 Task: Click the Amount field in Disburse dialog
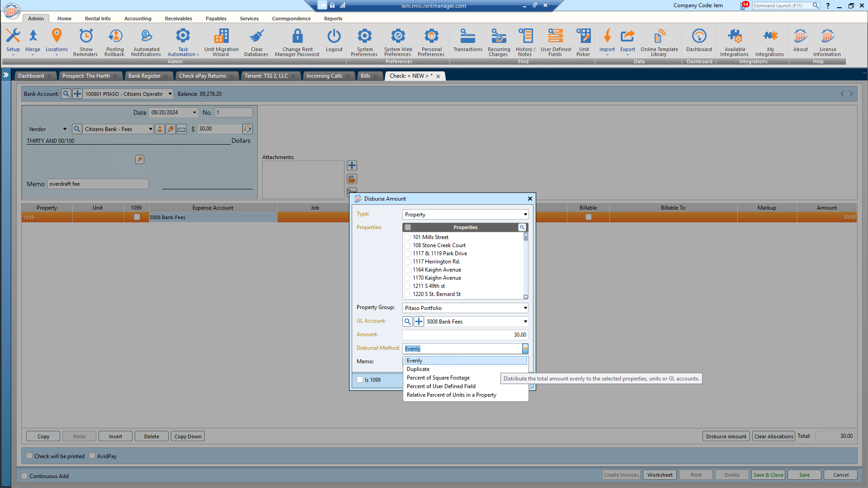[x=465, y=335]
